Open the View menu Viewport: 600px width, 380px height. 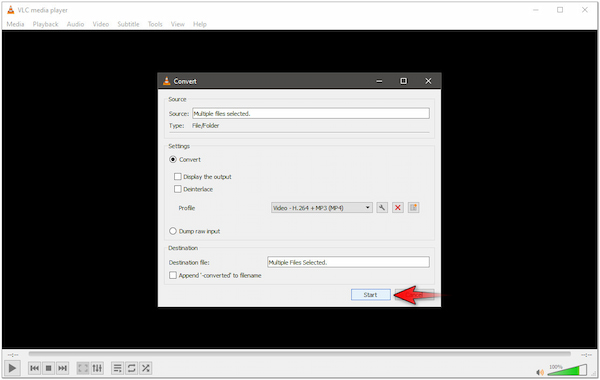(x=178, y=24)
